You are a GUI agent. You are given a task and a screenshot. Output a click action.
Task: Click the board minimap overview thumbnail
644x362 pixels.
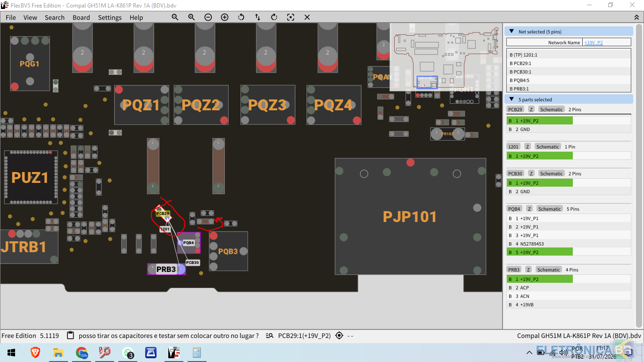445,57
